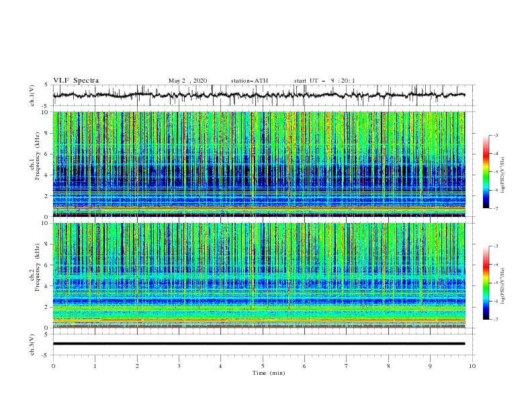The height and width of the screenshot is (411, 532).
Task: Click time axis tick label "7"
Action: [x=347, y=366]
